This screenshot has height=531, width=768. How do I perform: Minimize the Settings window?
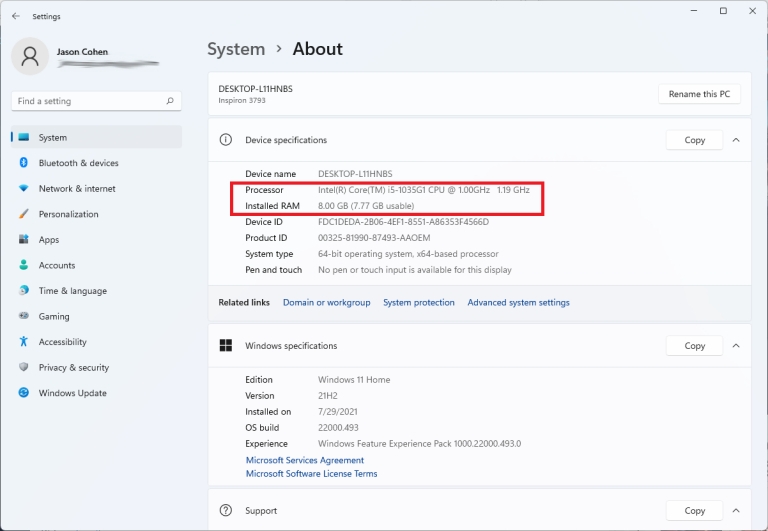tap(694, 11)
